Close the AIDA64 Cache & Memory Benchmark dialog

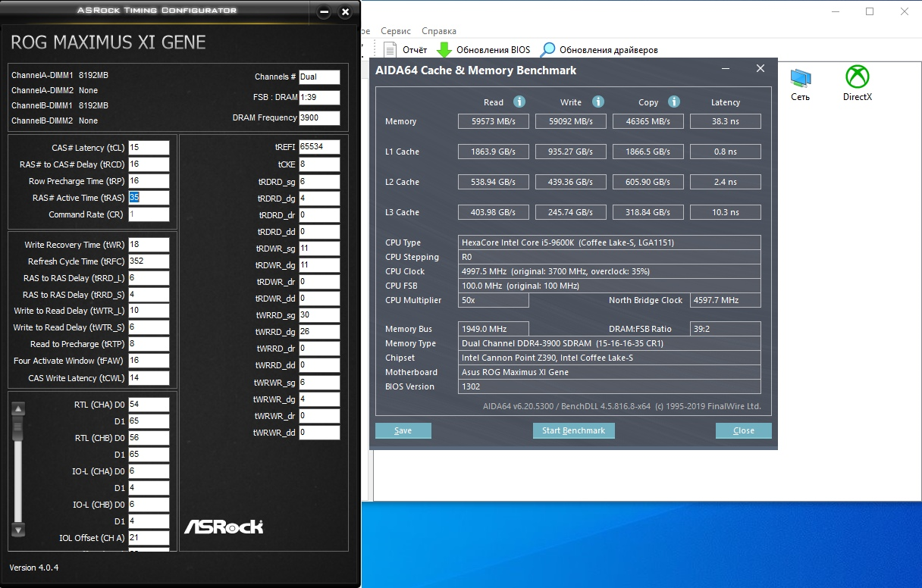[760, 69]
